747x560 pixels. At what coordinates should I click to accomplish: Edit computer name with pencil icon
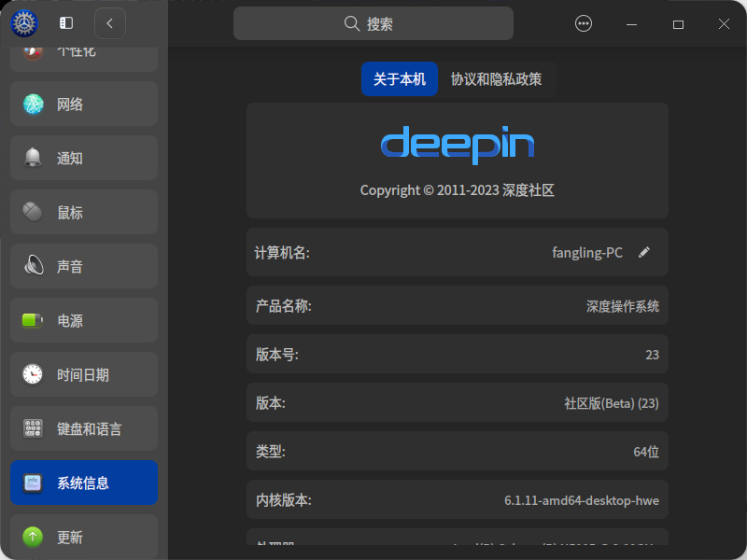pos(644,252)
